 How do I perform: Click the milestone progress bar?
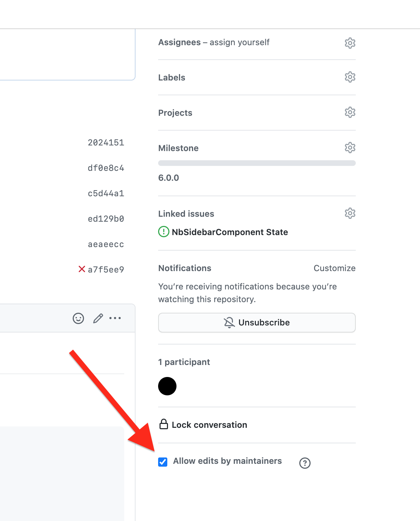click(x=257, y=163)
